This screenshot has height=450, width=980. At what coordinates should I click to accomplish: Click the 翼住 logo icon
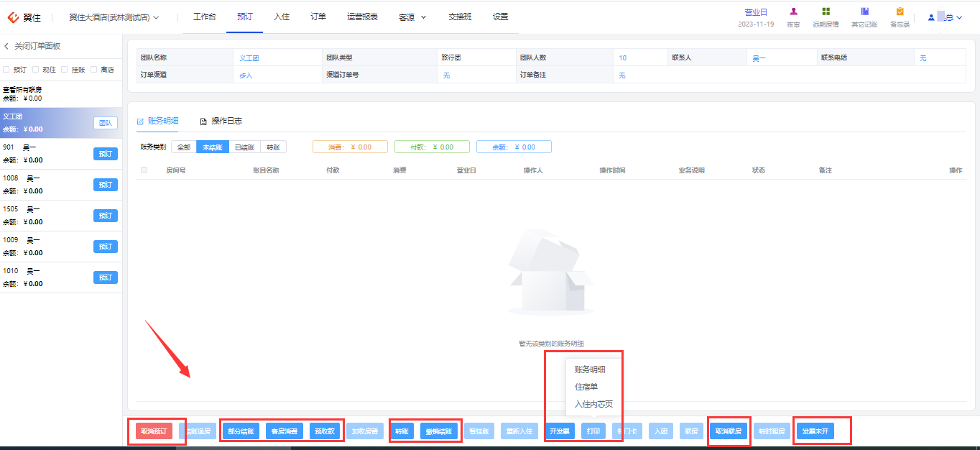(x=13, y=17)
